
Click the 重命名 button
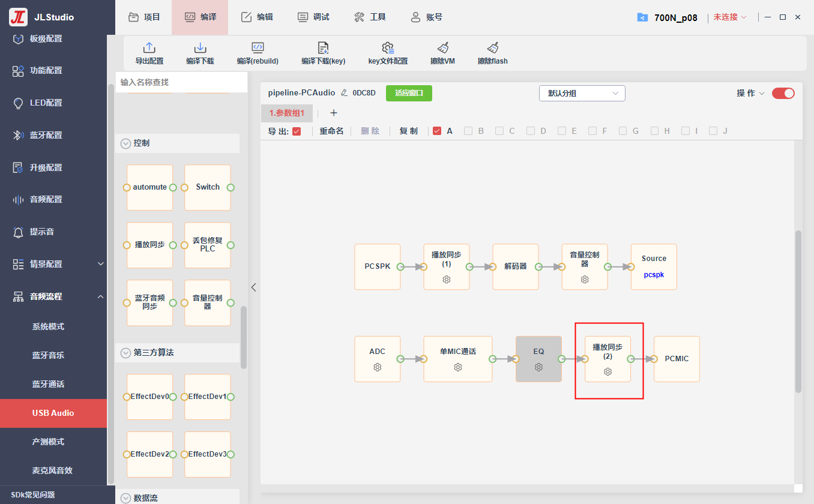pos(331,131)
